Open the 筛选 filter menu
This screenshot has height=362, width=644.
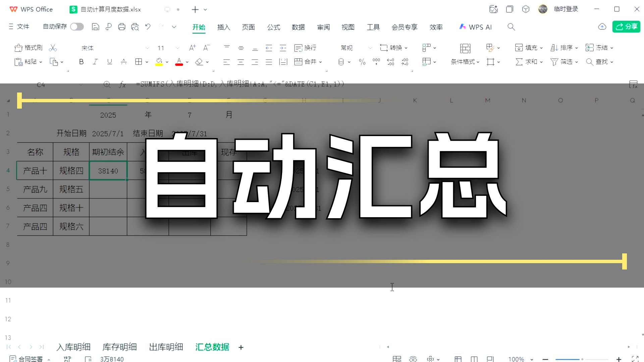[564, 62]
